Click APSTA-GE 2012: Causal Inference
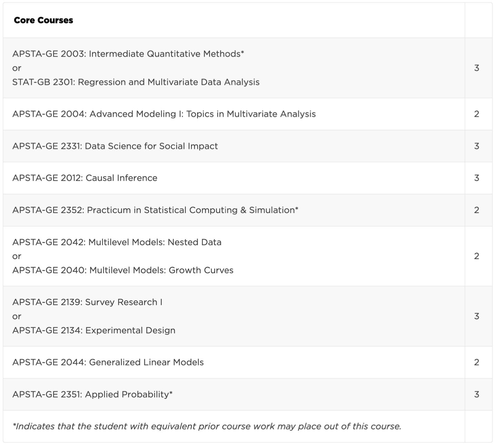The height and width of the screenshot is (448, 497). (x=85, y=178)
